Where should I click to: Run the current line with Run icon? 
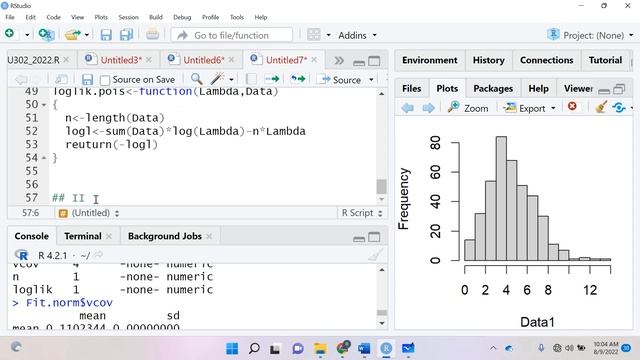(272, 79)
